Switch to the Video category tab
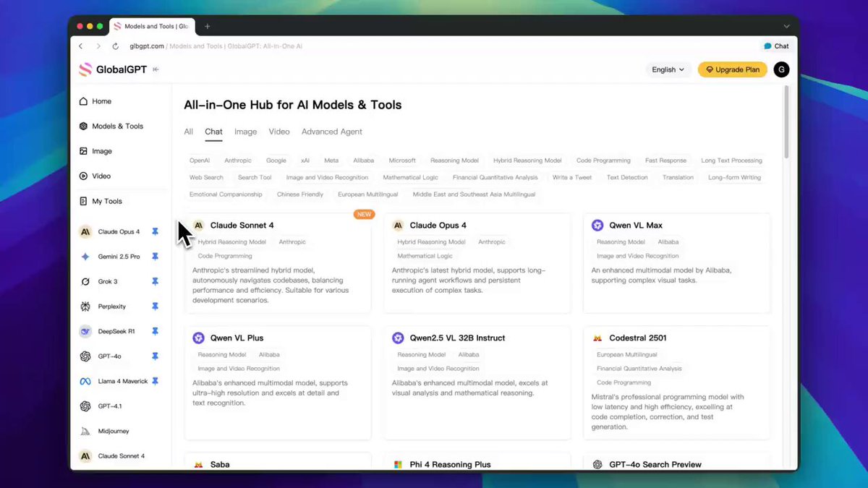The height and width of the screenshot is (488, 868). (279, 132)
